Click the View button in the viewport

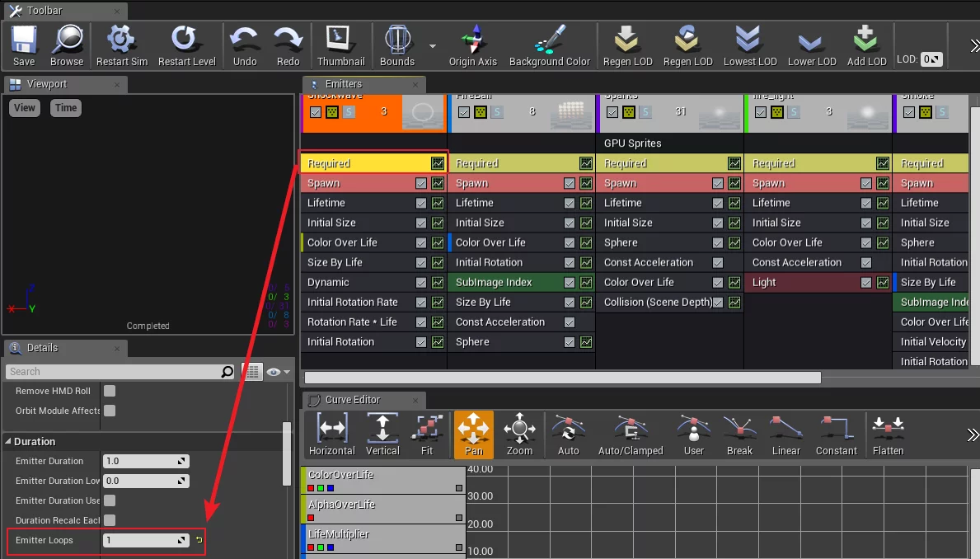click(25, 108)
